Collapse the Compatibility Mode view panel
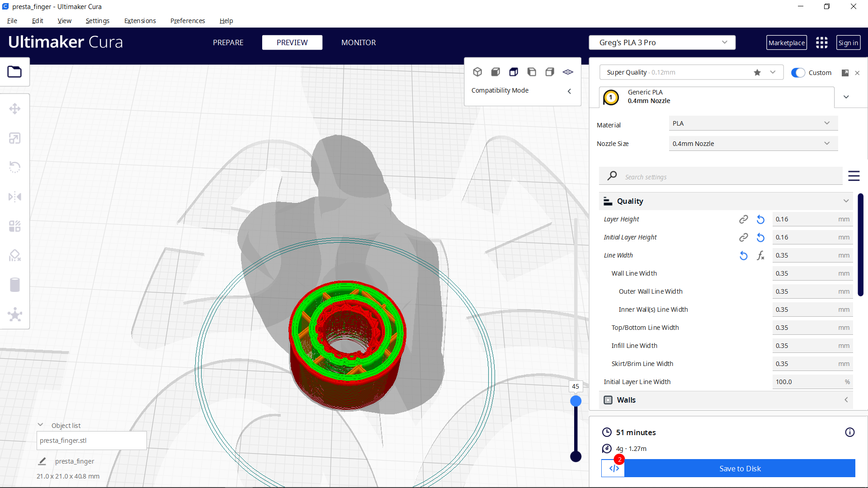This screenshot has width=868, height=488. (569, 91)
